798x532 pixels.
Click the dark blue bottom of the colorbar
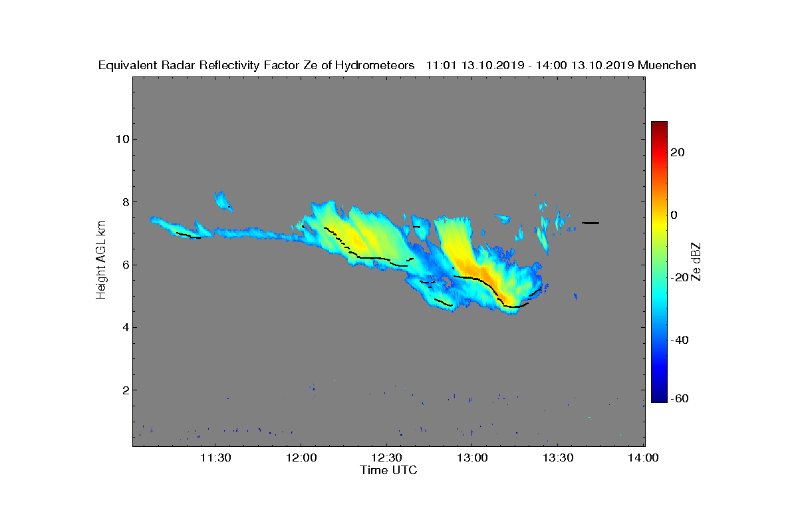pos(659,398)
